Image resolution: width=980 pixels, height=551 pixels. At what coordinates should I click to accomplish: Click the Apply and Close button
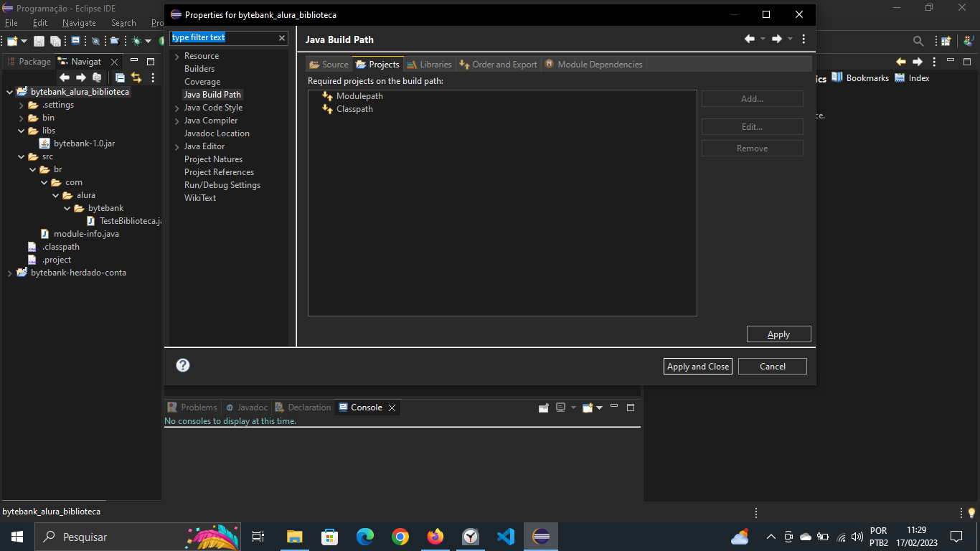point(698,366)
